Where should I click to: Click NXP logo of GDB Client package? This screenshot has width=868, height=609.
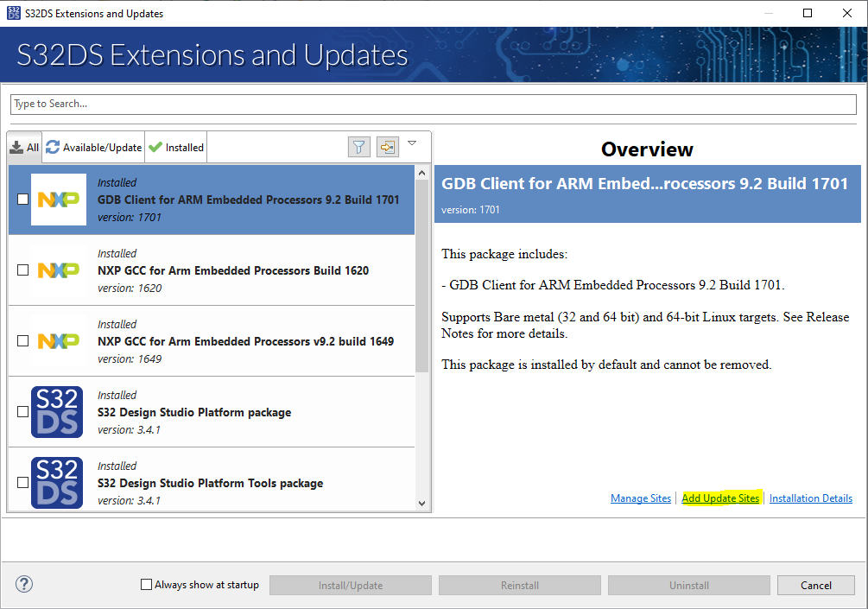coord(59,200)
